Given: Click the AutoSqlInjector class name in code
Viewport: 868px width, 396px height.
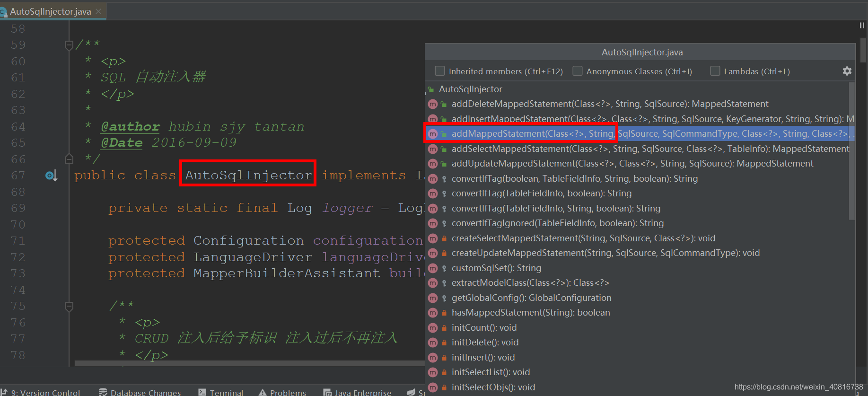Looking at the screenshot, I should click(248, 175).
